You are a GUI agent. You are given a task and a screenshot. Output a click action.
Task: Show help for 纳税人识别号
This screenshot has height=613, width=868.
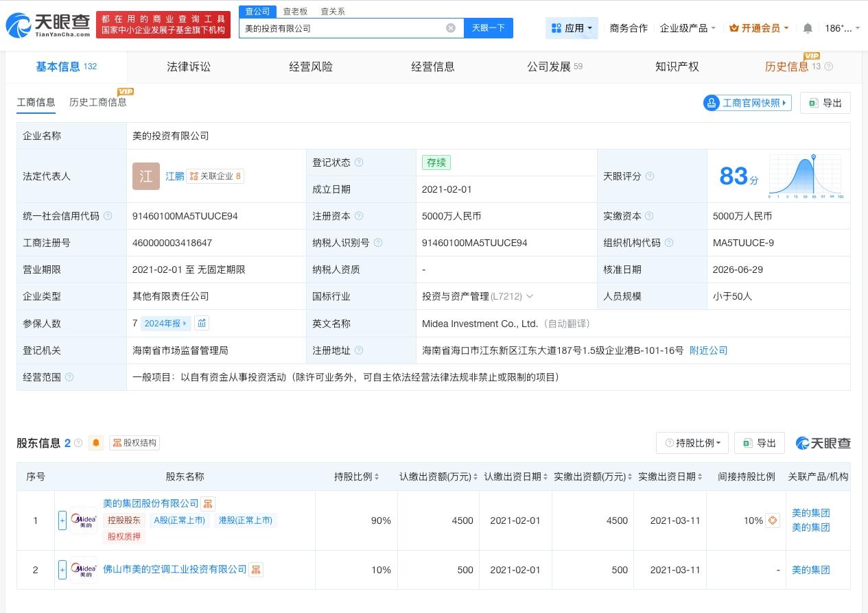click(377, 243)
